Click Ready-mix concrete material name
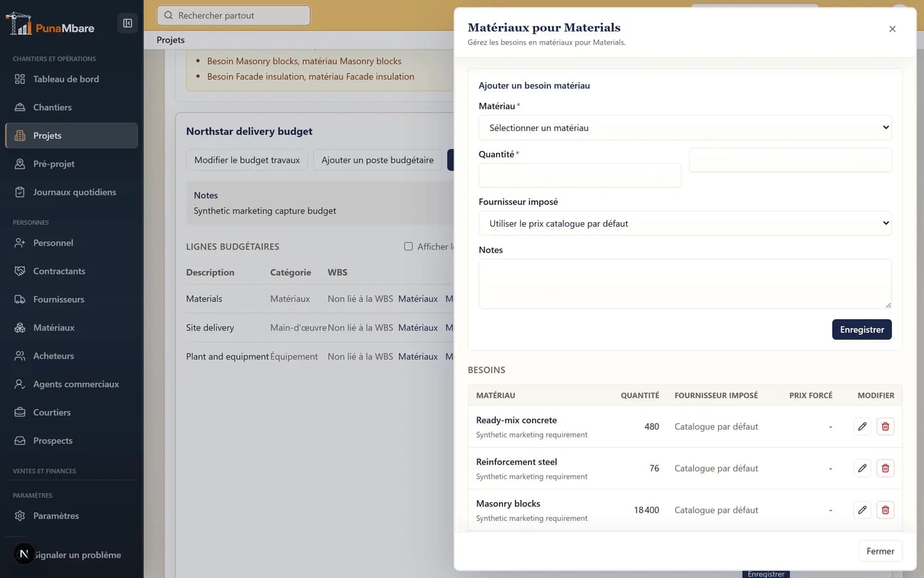 click(517, 420)
